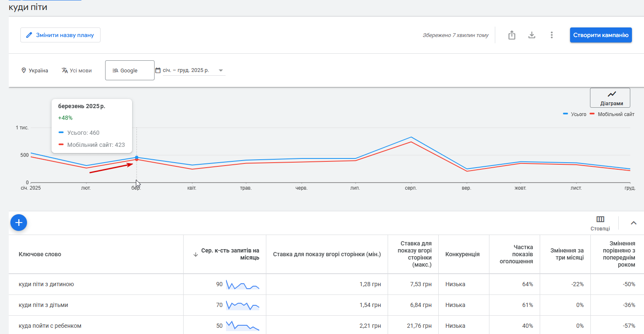Click the Створити кампанію button
This screenshot has height=334, width=644.
tap(601, 35)
